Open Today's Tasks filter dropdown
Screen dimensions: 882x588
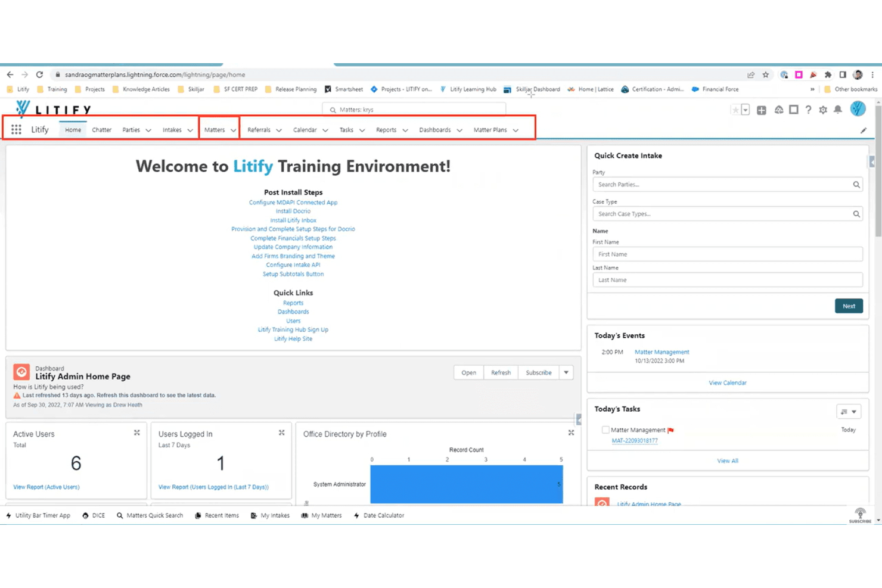click(849, 412)
